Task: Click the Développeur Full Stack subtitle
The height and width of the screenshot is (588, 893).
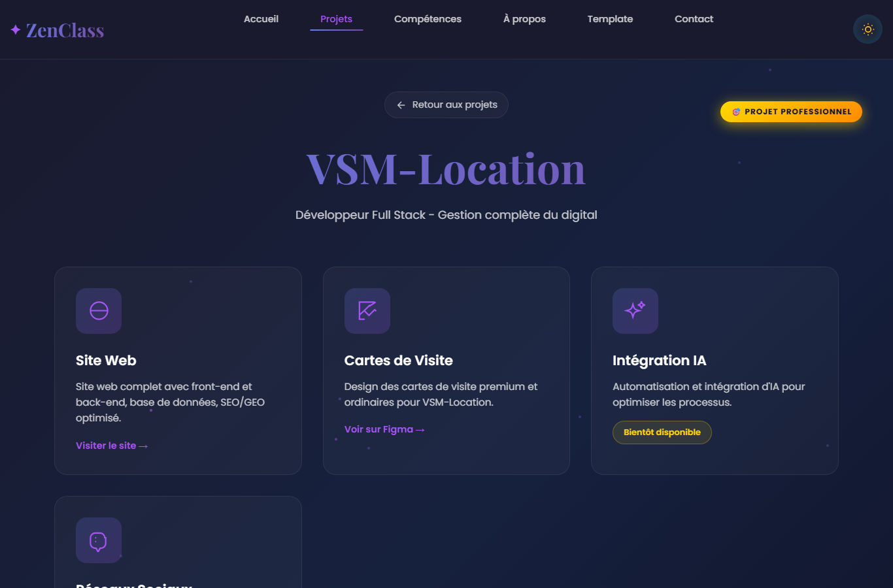Action: point(446,215)
